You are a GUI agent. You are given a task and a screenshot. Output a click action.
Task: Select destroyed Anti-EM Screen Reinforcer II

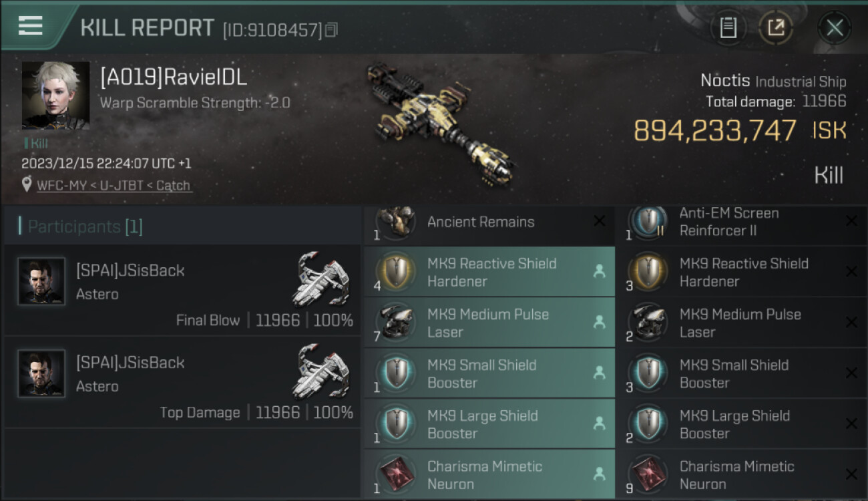click(740, 223)
